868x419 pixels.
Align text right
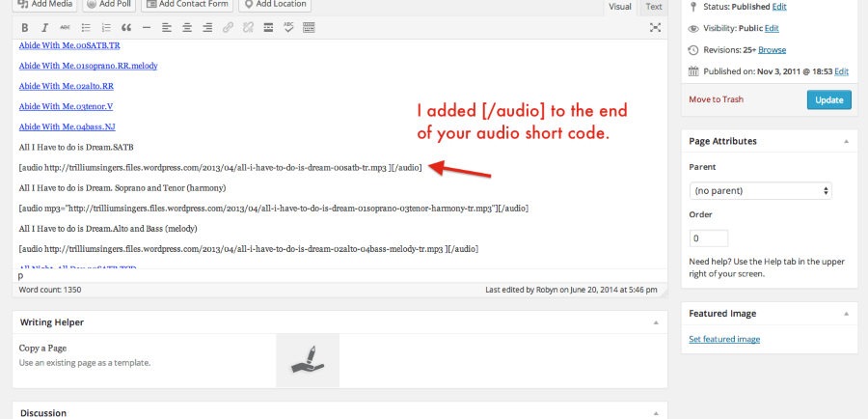(207, 28)
